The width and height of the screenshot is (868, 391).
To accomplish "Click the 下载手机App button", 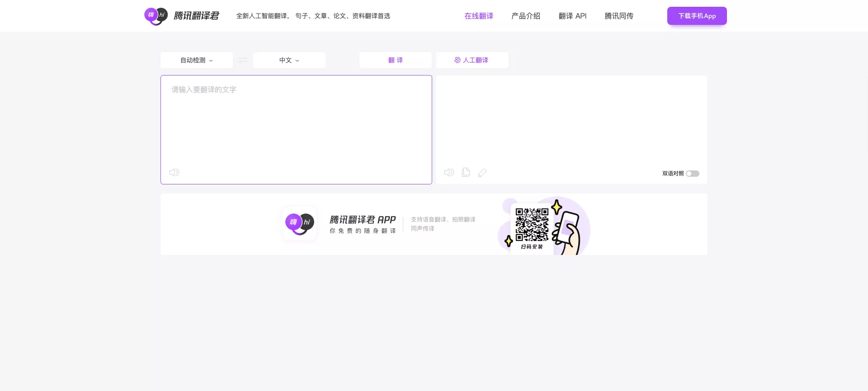I will click(697, 16).
